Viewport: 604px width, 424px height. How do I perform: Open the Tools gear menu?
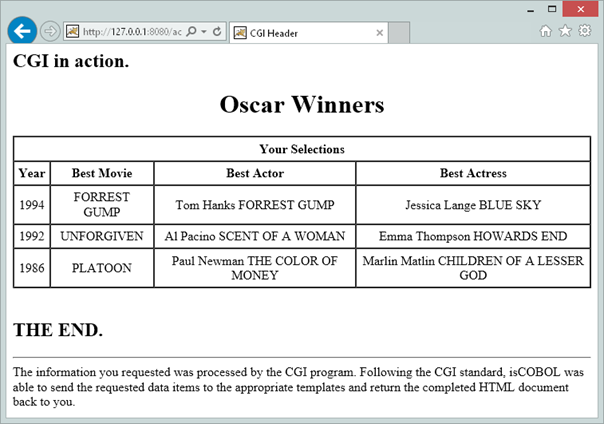(x=585, y=31)
